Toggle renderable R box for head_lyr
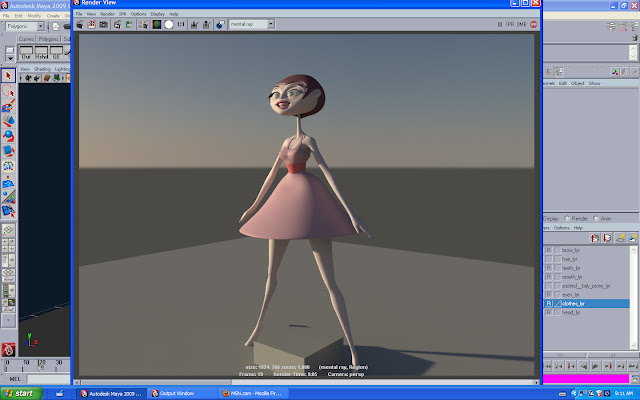This screenshot has width=640, height=400. [549, 313]
